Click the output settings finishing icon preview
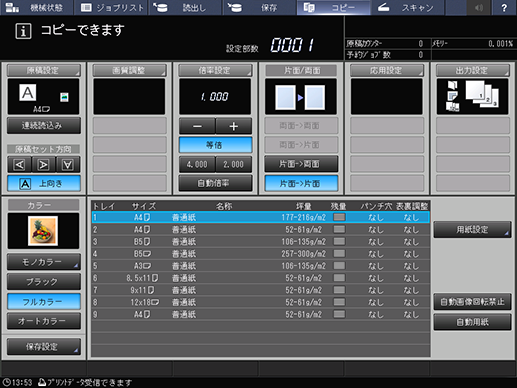 [x=472, y=96]
